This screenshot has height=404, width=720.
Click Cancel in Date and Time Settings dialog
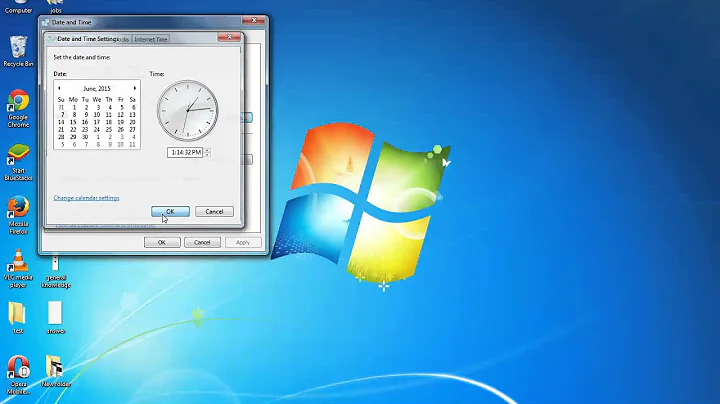coord(214,212)
